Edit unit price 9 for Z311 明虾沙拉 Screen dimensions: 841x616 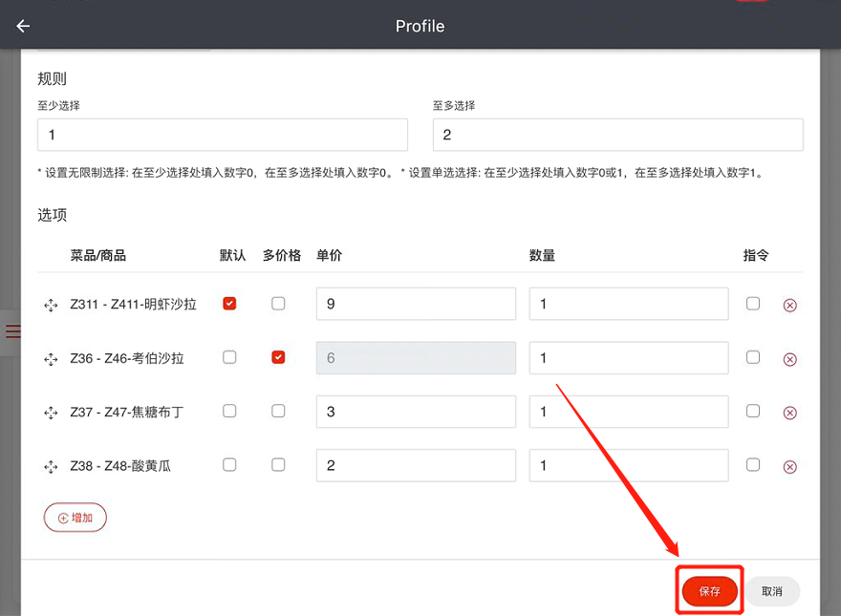click(417, 304)
